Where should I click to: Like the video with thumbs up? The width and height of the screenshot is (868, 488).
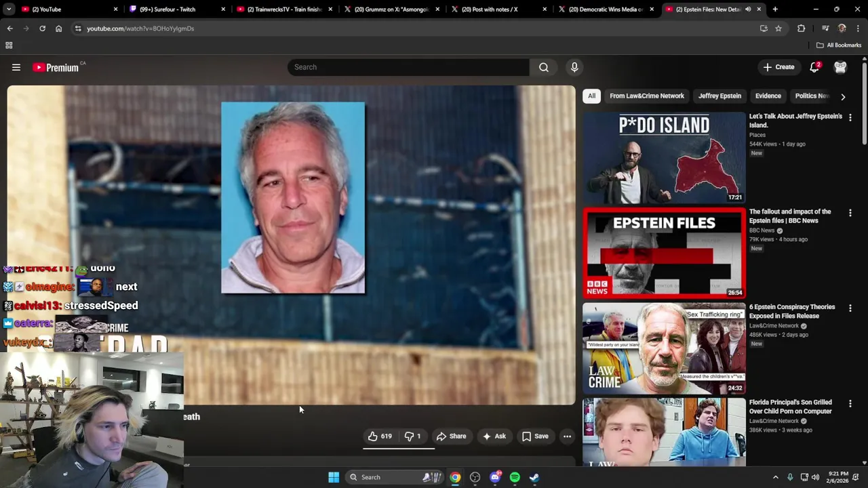click(380, 436)
